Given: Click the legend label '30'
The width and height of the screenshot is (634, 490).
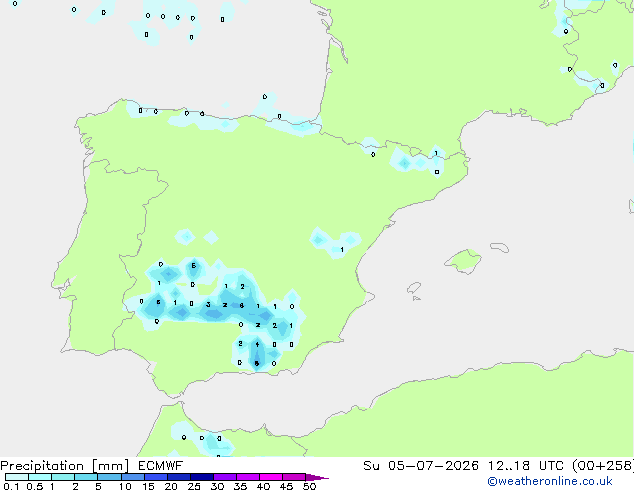Looking at the screenshot, I should coord(217,486).
